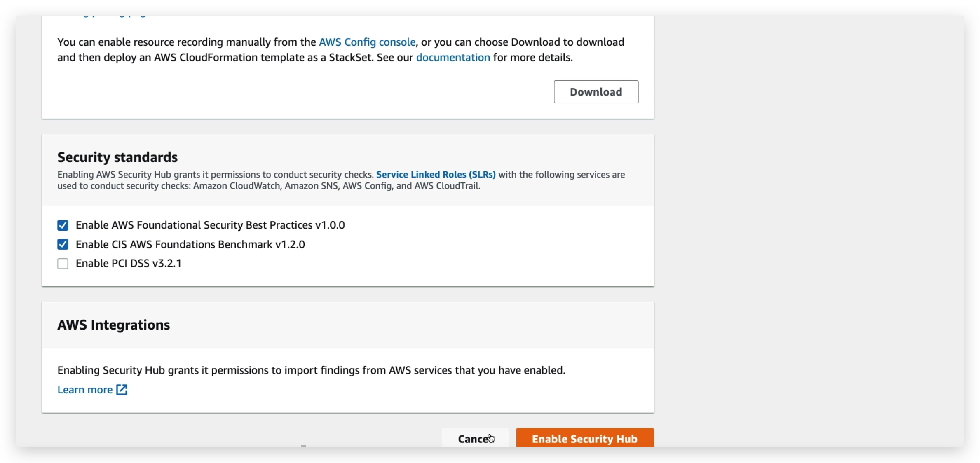Click the Enable PCI DSS v3.2.1 label text
This screenshot has width=980, height=463.
pos(128,263)
